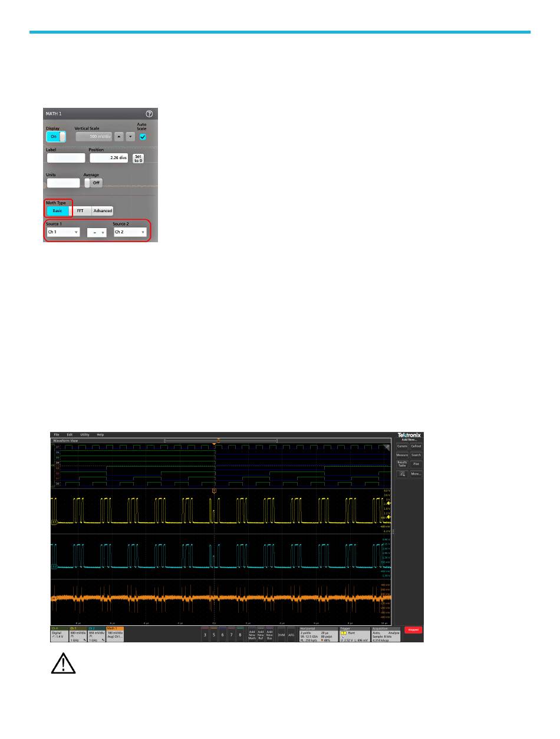Click the DVM button
The height and width of the screenshot is (739, 560).
[x=282, y=634]
